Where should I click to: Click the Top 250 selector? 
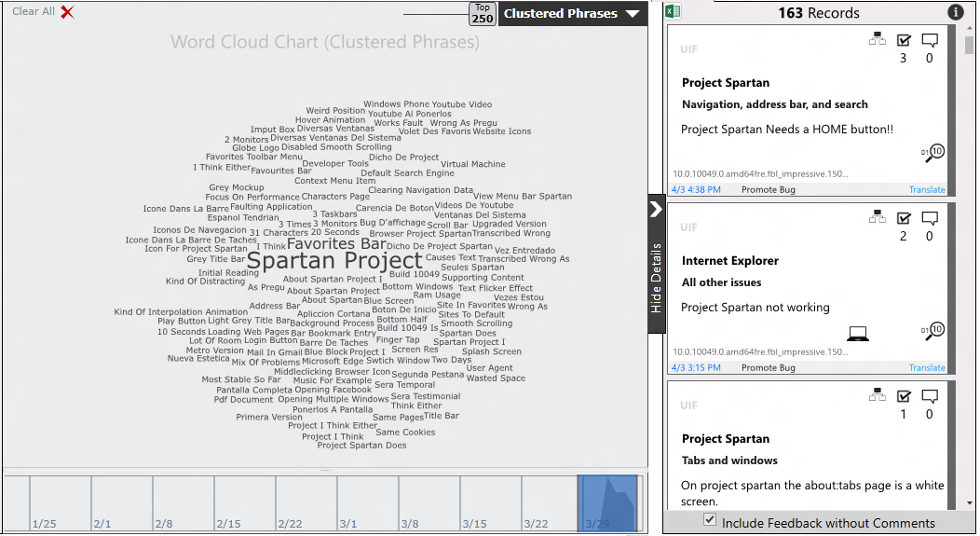(482, 13)
